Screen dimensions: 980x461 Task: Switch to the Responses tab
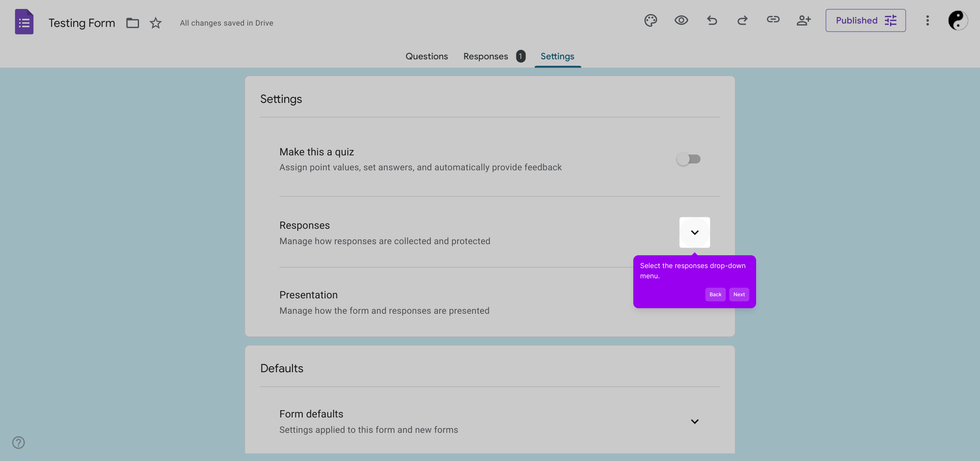[486, 56]
